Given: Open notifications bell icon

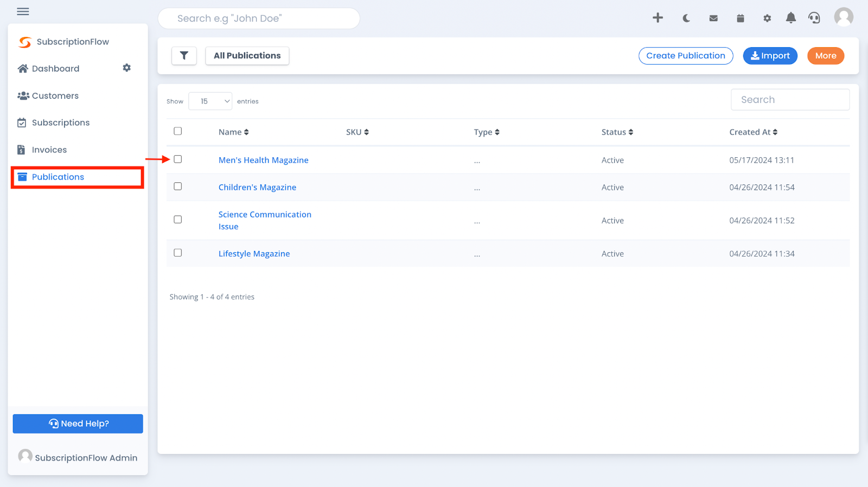Looking at the screenshot, I should (x=791, y=18).
